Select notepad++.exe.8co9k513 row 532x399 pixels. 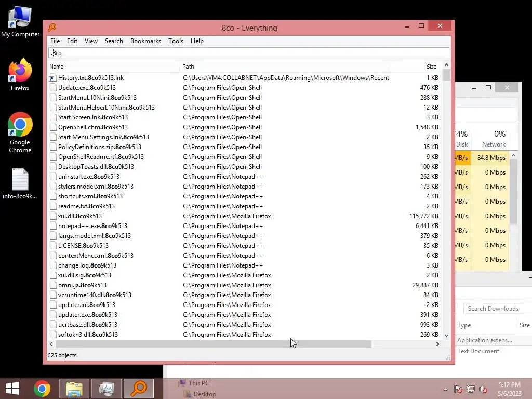point(244,226)
